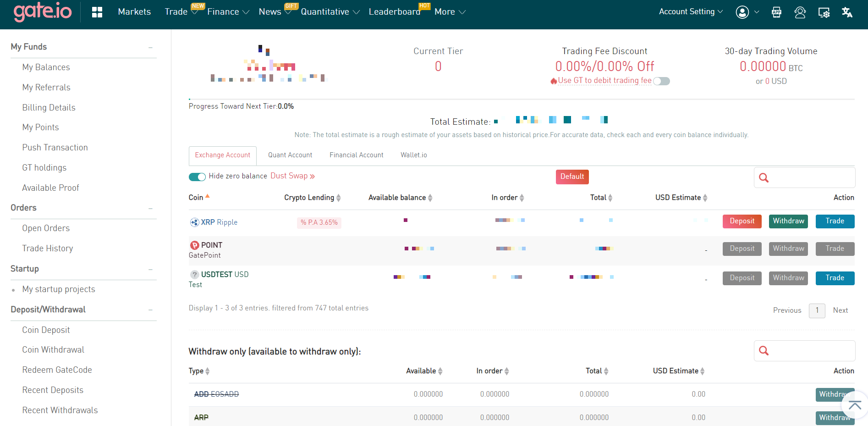Sort by Crypto Lending column
The image size is (868, 426).
click(x=339, y=198)
